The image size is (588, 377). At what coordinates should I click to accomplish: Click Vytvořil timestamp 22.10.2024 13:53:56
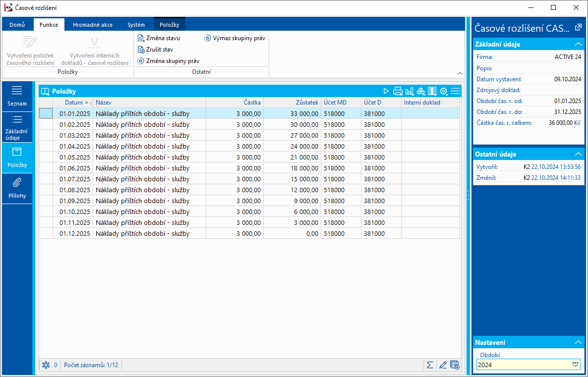coord(556,167)
